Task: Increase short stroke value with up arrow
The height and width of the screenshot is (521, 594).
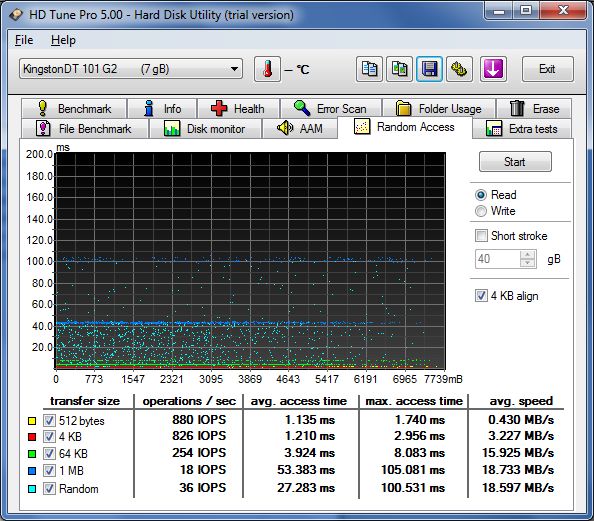Action: (528, 255)
